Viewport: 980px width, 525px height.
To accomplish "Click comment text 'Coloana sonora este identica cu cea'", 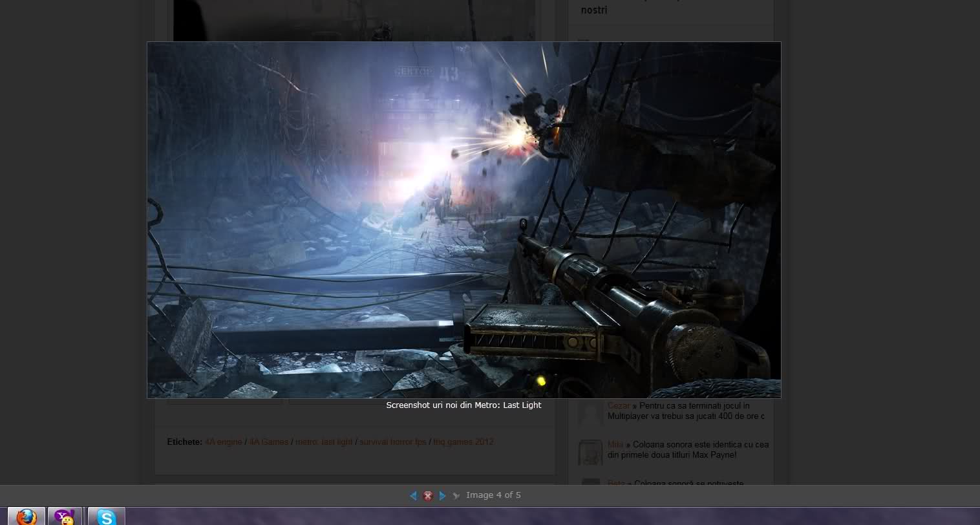I will [x=701, y=445].
